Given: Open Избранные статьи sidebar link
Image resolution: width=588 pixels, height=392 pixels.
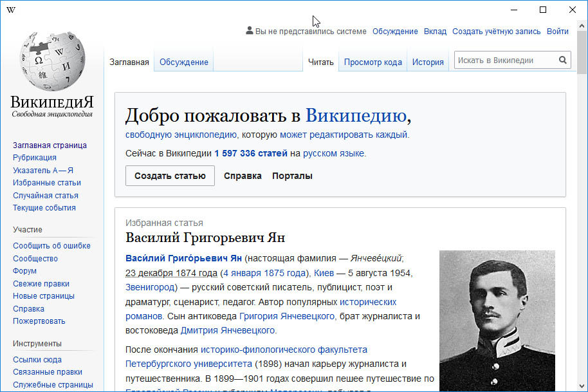Looking at the screenshot, I should point(47,183).
